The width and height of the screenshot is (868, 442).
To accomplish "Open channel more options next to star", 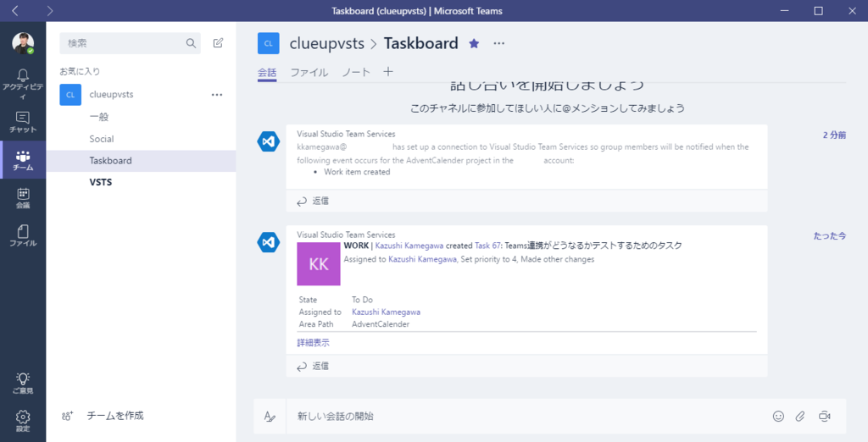I will 498,43.
